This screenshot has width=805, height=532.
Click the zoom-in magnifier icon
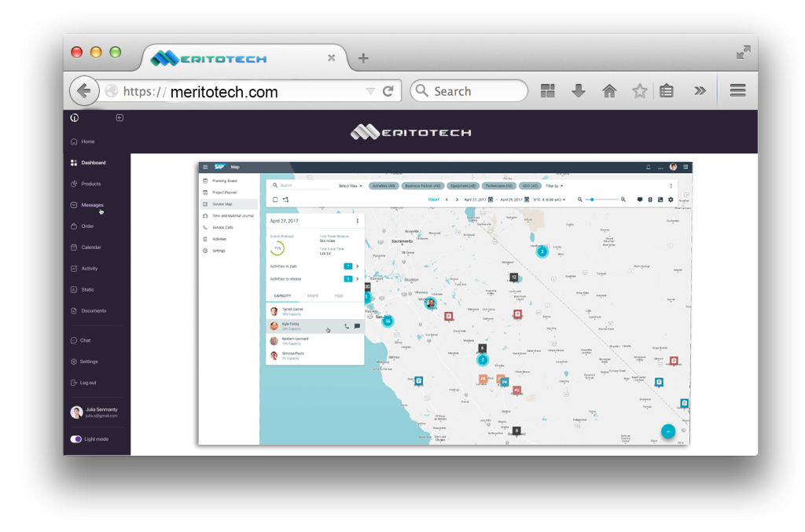click(623, 200)
